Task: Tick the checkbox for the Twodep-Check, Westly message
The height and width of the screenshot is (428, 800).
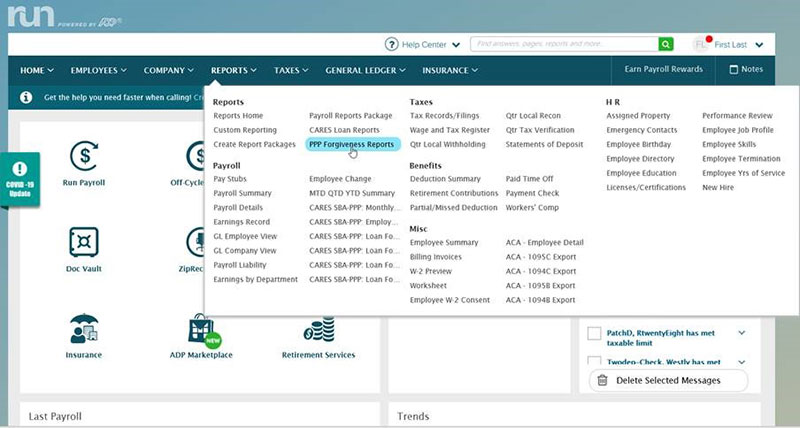Action: tap(594, 361)
